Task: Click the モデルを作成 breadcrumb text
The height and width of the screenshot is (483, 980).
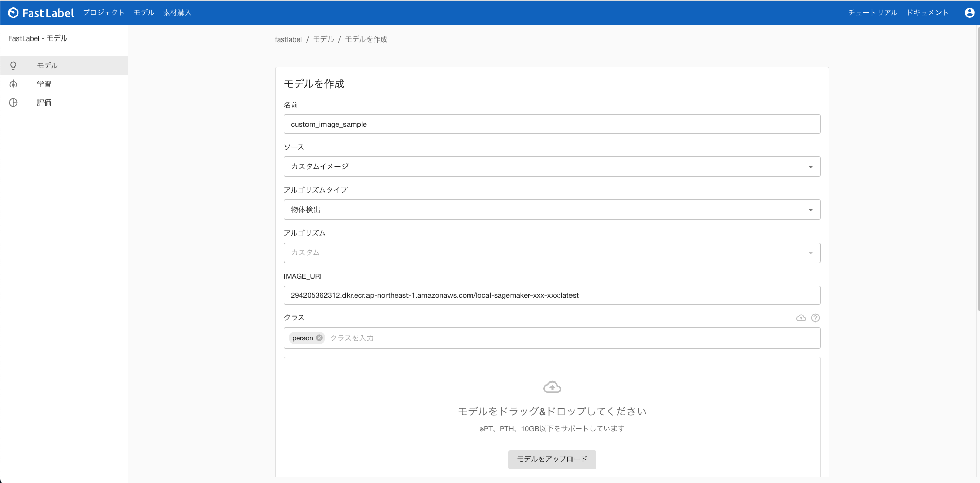Action: click(366, 39)
